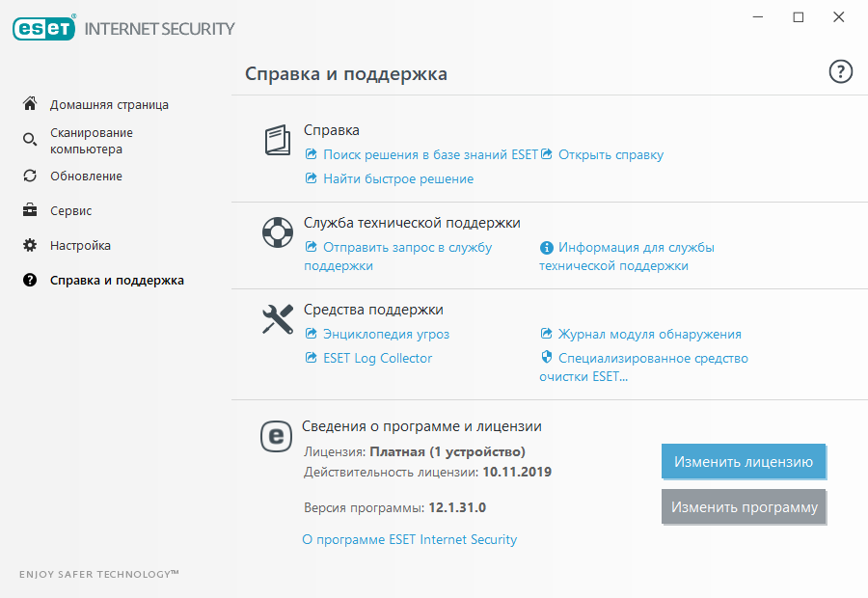868x598 pixels.
Task: Minimize the ESET window
Action: pos(758,17)
